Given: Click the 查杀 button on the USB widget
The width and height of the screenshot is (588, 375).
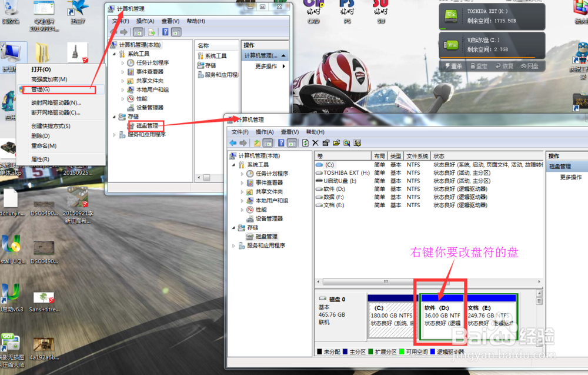Looking at the screenshot, I should [x=454, y=66].
